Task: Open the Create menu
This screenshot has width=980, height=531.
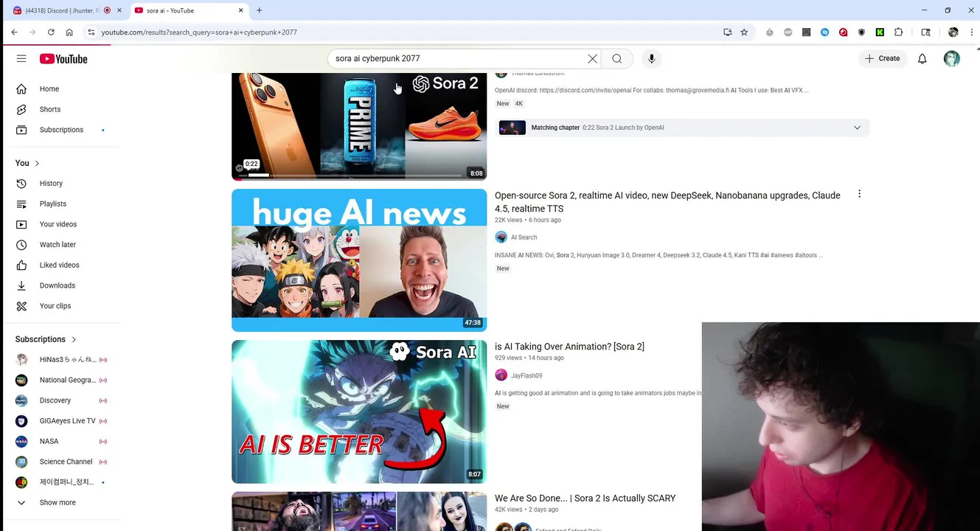Action: (883, 58)
